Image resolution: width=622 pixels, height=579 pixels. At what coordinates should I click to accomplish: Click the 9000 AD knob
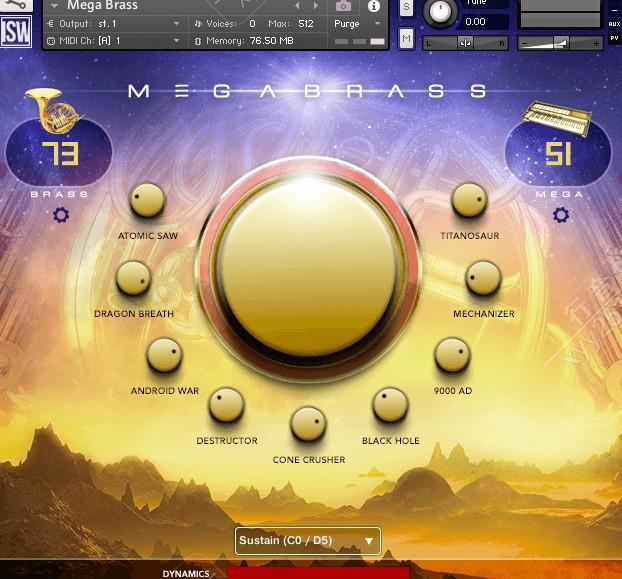[453, 355]
